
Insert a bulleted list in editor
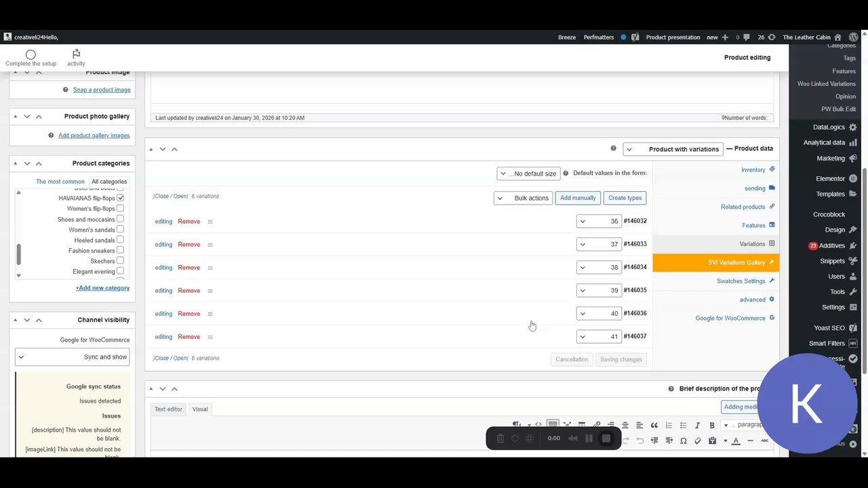(683, 425)
